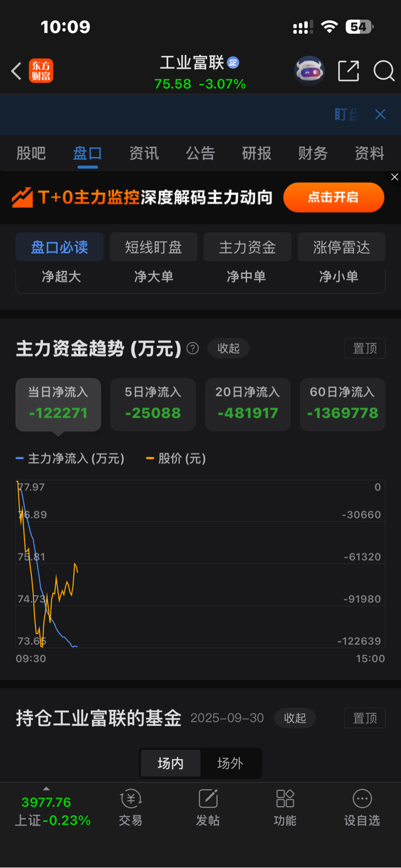Tap the 上证 3977.76 index ticker
Viewport: 401px width, 868px height.
[52, 811]
